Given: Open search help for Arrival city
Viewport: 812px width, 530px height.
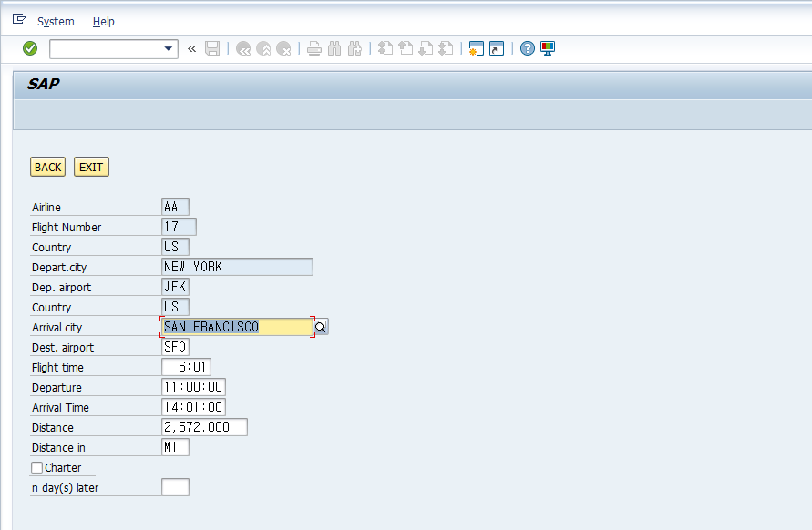Looking at the screenshot, I should tap(321, 327).
